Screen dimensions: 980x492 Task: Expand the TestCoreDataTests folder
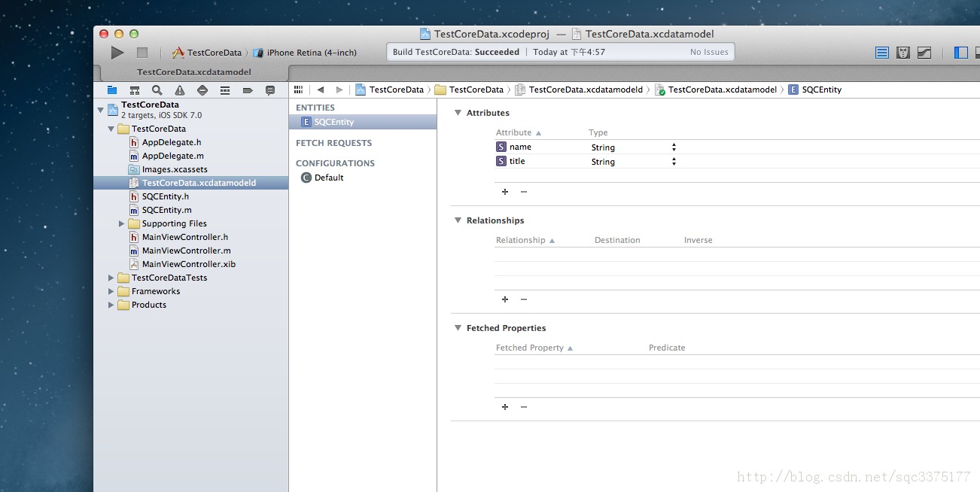pyautogui.click(x=111, y=278)
